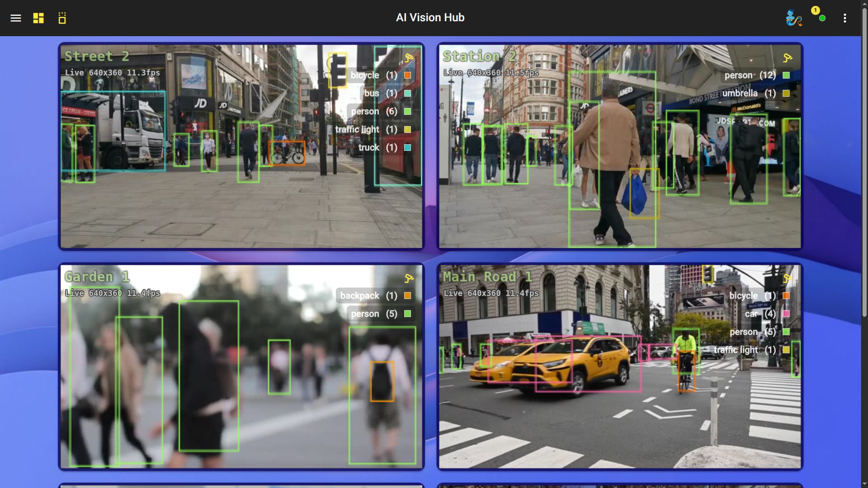The height and width of the screenshot is (488, 868).
Task: Open the green status notification indicator
Action: point(822,18)
